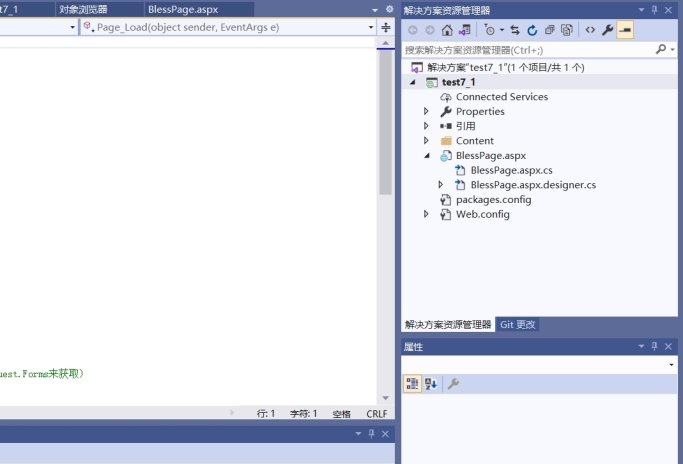Pin the 属性 properties panel
Screen dimensions: 683x464
point(654,346)
